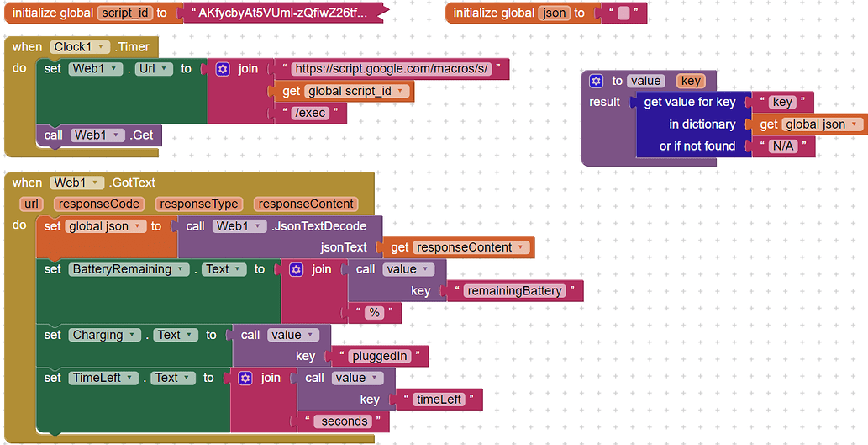Click the key parameter on the procedure header
Viewport: 868px width, 445px height.
pos(691,81)
